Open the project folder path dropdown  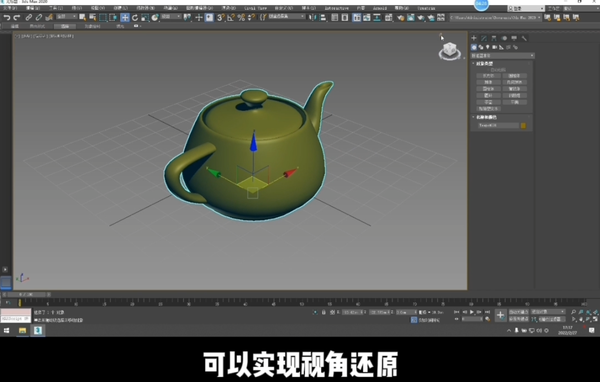[x=496, y=17]
